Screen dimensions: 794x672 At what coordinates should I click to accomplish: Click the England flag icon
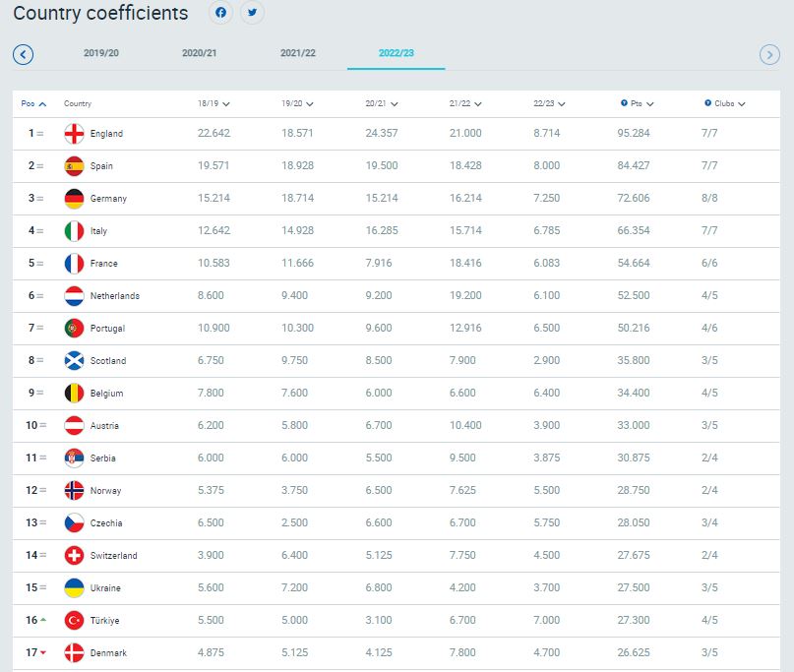coord(74,134)
